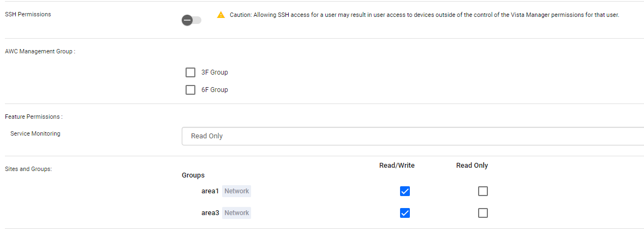The image size is (644, 232).
Task: Select the area3 group name
Action: click(210, 213)
